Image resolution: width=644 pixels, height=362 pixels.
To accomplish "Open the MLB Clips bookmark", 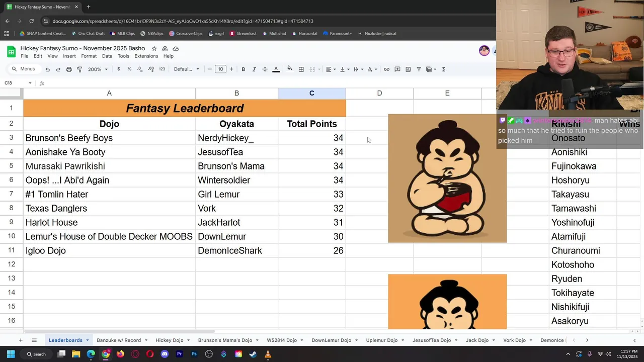I will [x=122, y=34].
